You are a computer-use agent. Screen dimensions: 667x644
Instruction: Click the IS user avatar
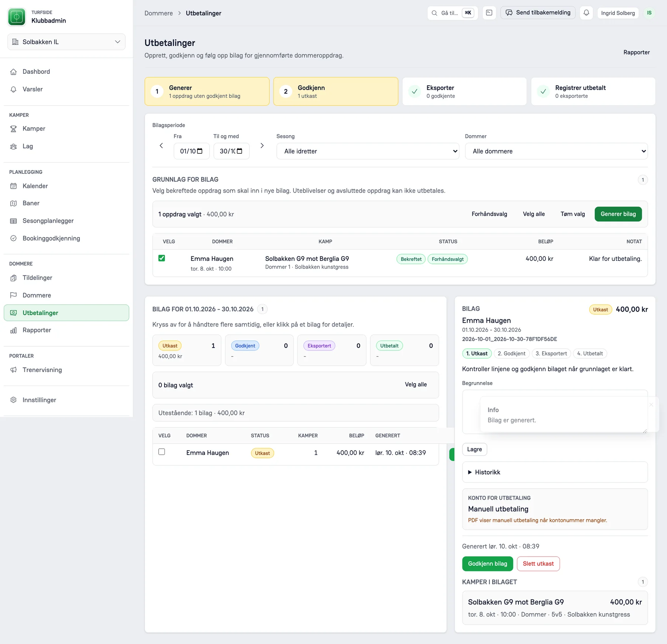coord(649,13)
